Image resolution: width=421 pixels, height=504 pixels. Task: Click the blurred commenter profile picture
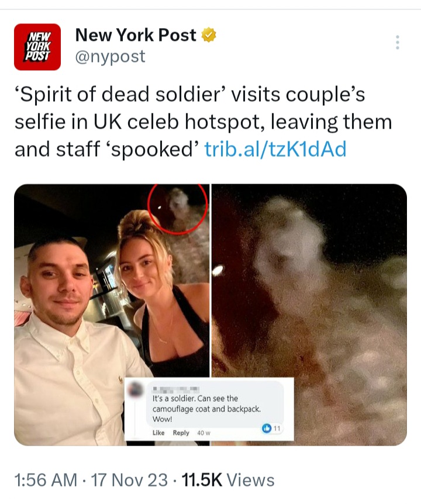click(135, 390)
